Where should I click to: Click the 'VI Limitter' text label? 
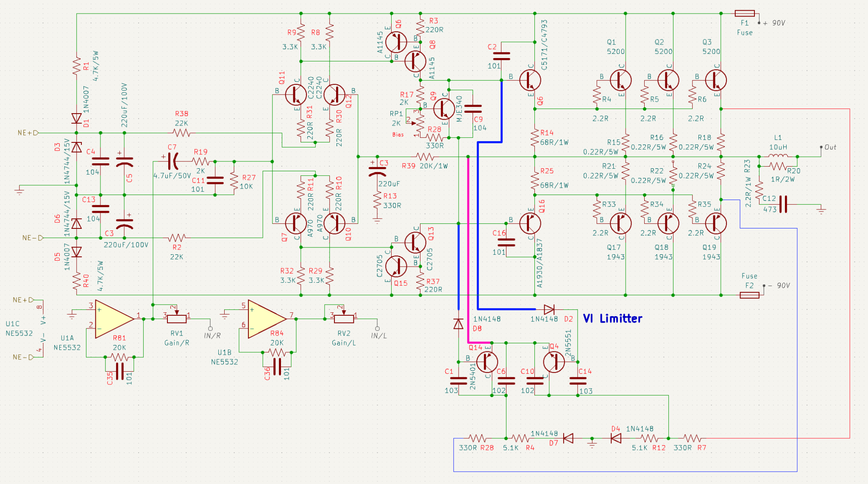(612, 319)
